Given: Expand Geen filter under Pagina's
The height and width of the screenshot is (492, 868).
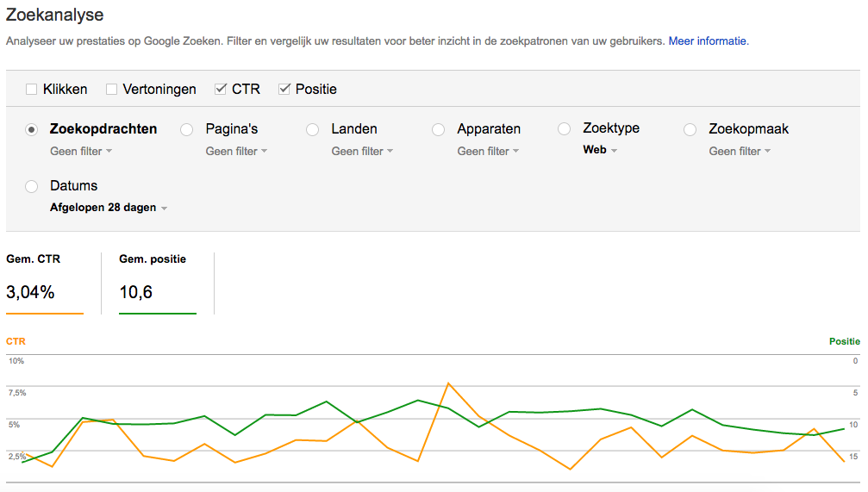Looking at the screenshot, I should point(236,151).
